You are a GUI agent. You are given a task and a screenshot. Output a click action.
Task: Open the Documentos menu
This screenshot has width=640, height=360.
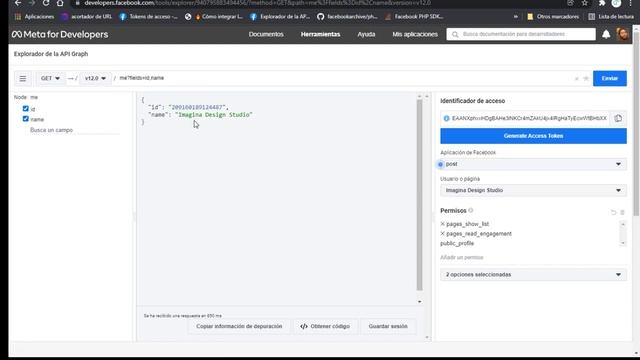click(x=266, y=34)
